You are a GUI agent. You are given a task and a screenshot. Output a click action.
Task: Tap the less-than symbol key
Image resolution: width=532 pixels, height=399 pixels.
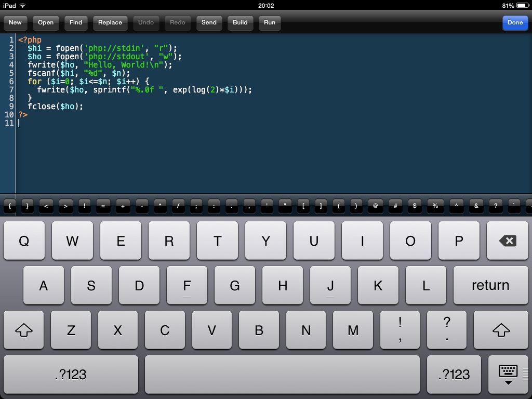46,206
